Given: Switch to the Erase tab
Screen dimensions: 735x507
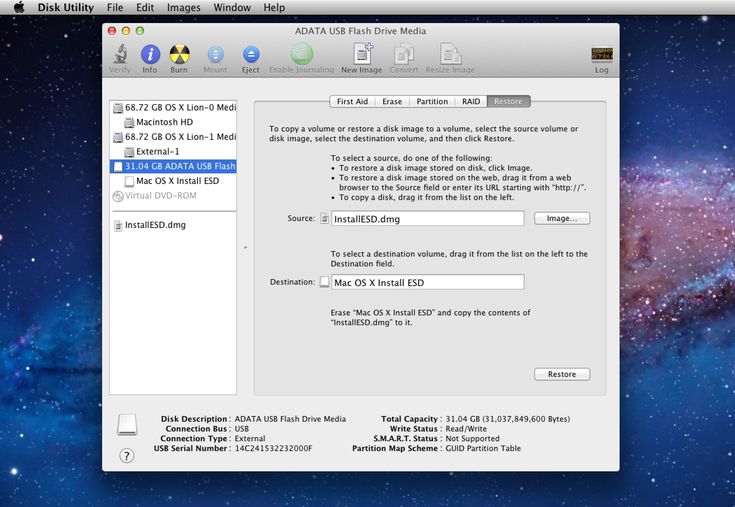Looking at the screenshot, I should pyautogui.click(x=392, y=101).
